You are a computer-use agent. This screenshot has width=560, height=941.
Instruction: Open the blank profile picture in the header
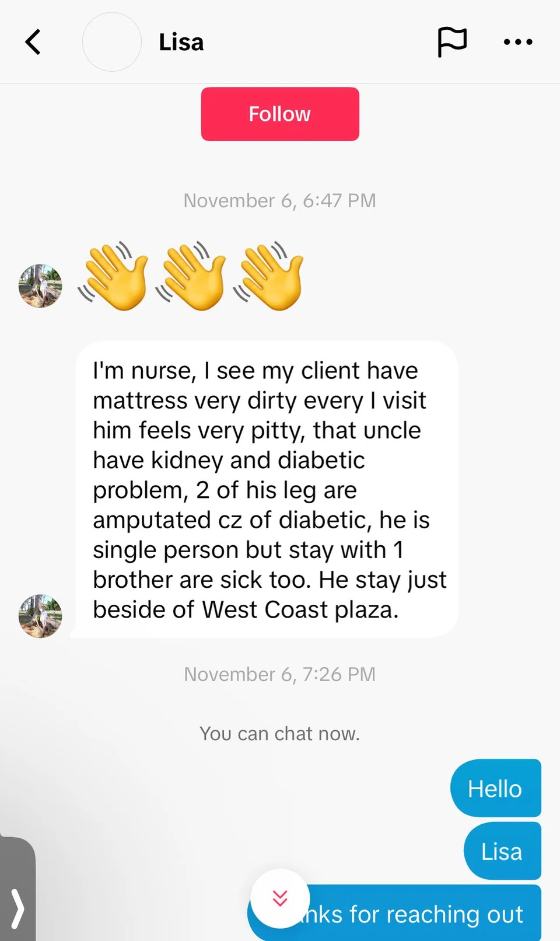click(112, 42)
